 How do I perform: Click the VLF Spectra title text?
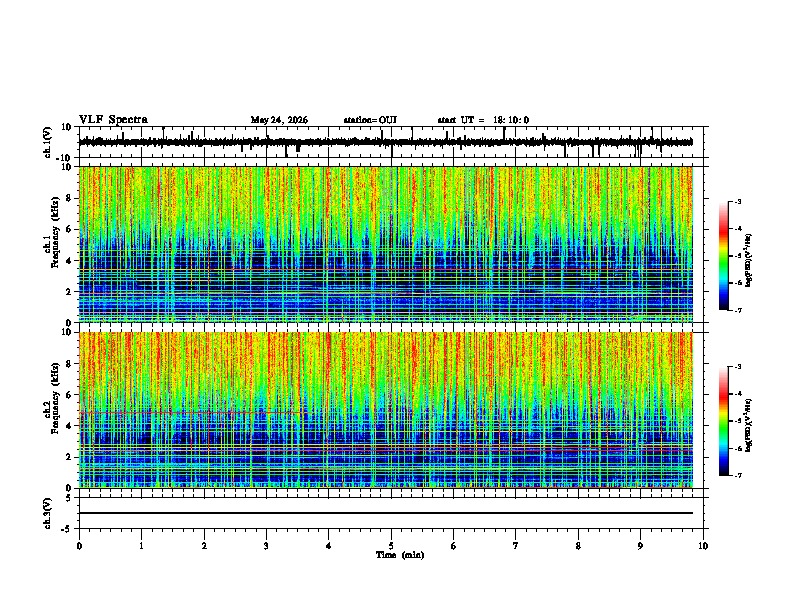[x=113, y=119]
